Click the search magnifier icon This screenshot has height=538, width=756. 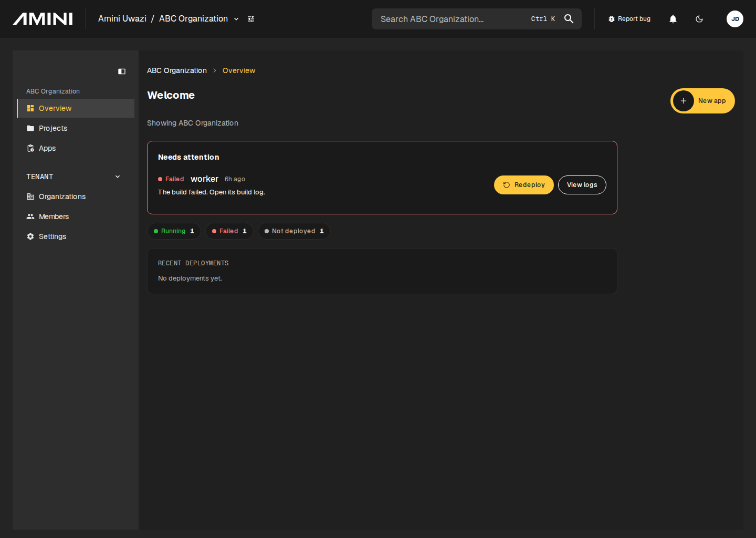[569, 19]
